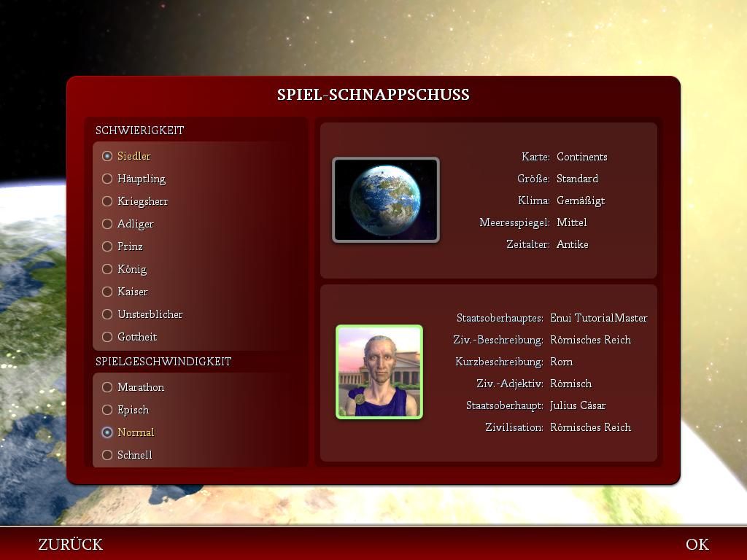The image size is (747, 560).
Task: Click the Continents map type value
Action: coord(581,157)
